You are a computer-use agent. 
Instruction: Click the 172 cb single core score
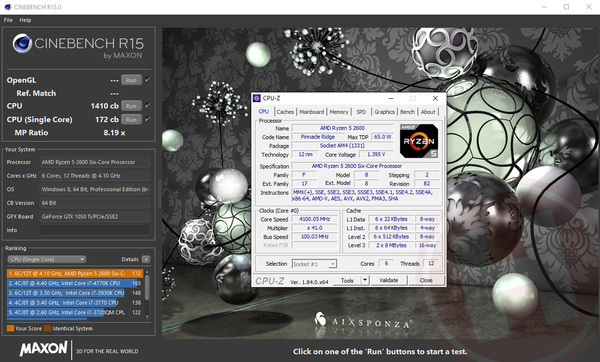(x=107, y=119)
